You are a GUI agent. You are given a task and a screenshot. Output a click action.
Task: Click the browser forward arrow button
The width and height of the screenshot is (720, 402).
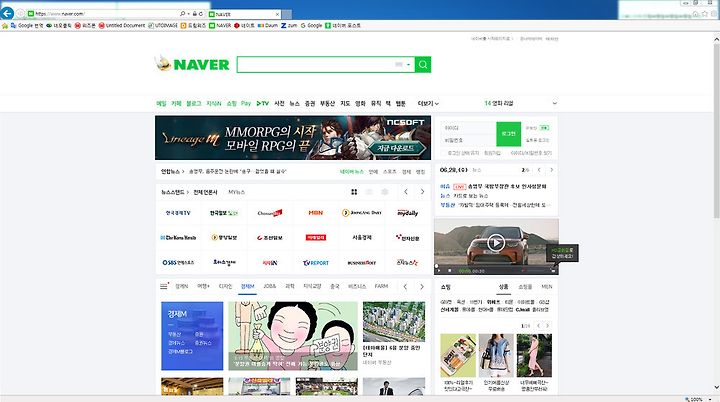[x=21, y=14]
